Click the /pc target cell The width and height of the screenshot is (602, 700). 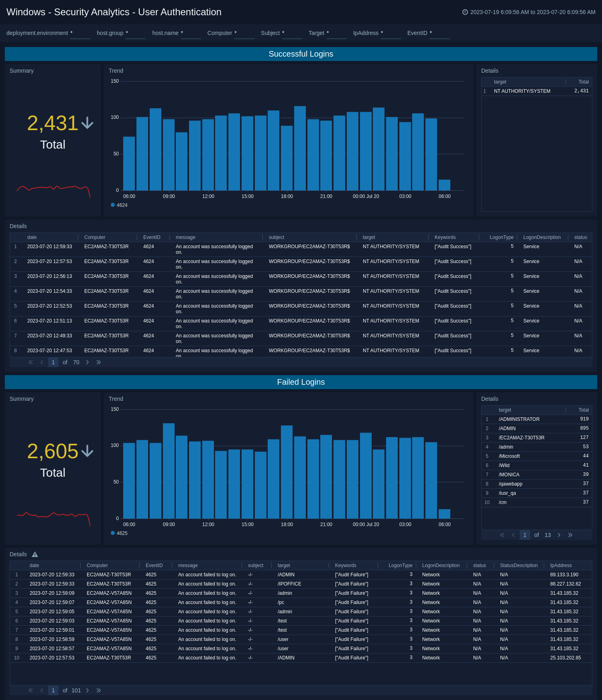[281, 602]
